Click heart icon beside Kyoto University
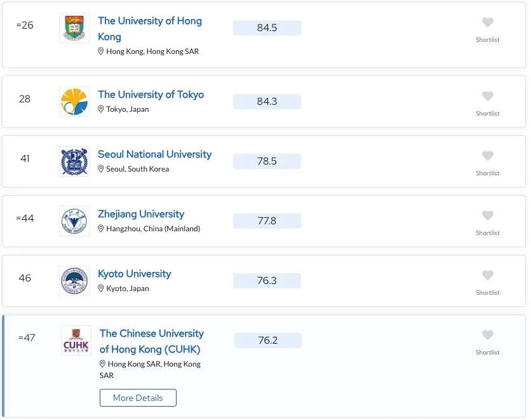The height and width of the screenshot is (420, 531). (x=487, y=276)
